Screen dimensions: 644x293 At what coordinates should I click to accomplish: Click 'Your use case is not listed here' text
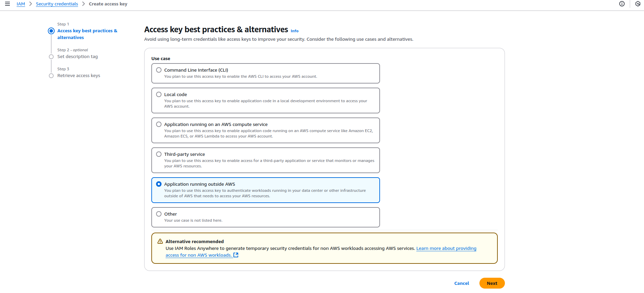pyautogui.click(x=193, y=220)
